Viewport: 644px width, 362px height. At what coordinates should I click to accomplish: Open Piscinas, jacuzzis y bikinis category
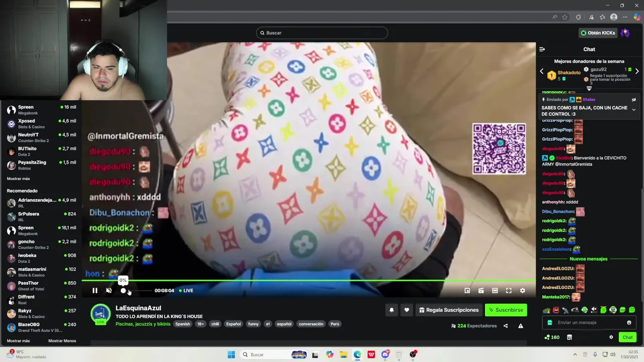pyautogui.click(x=143, y=324)
